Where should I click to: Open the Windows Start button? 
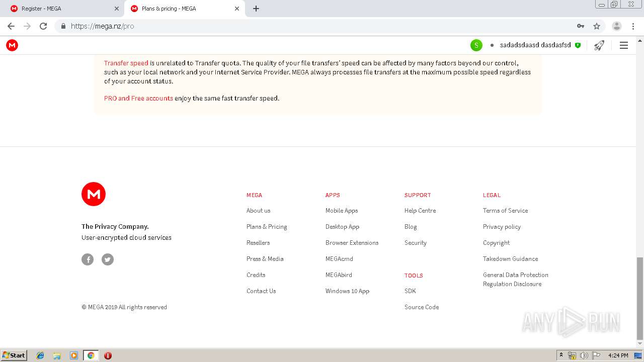[x=14, y=355]
